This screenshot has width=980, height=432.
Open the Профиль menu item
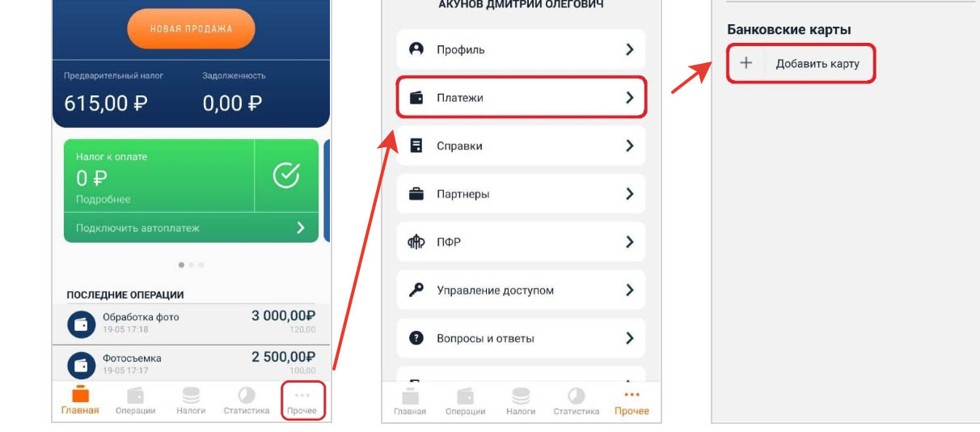coord(521,49)
